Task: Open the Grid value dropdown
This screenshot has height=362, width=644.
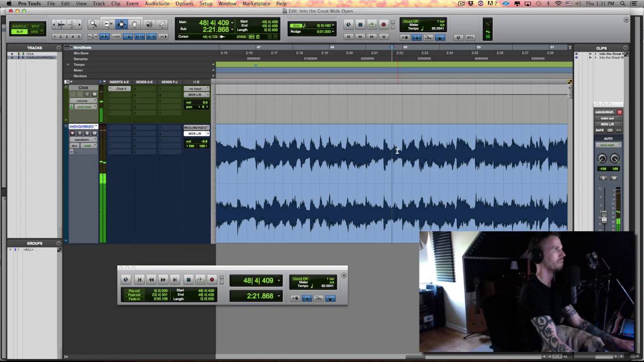Action: (333, 26)
